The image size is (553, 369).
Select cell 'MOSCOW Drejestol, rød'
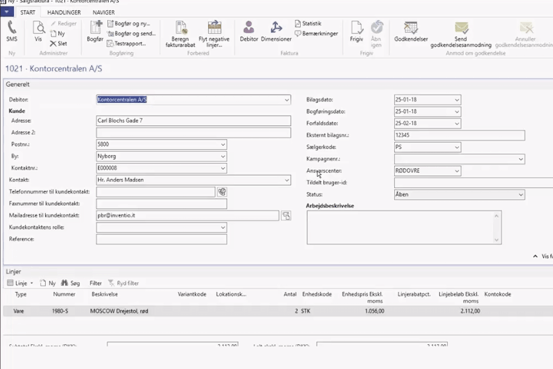[x=119, y=311]
